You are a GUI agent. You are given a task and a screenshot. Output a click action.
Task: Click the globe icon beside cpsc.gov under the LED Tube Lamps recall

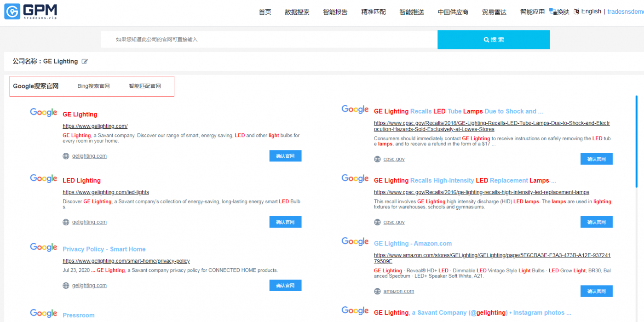377,159
